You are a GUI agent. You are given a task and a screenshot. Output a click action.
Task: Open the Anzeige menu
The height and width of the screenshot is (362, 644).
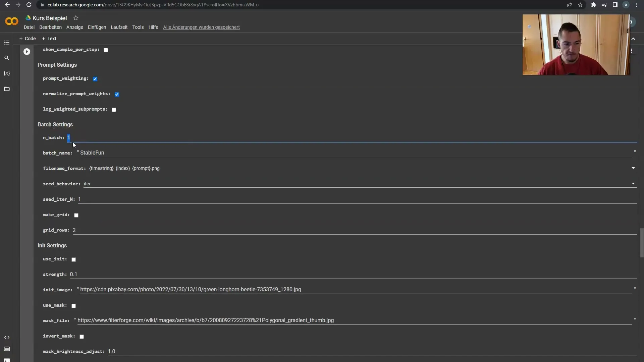click(x=75, y=27)
